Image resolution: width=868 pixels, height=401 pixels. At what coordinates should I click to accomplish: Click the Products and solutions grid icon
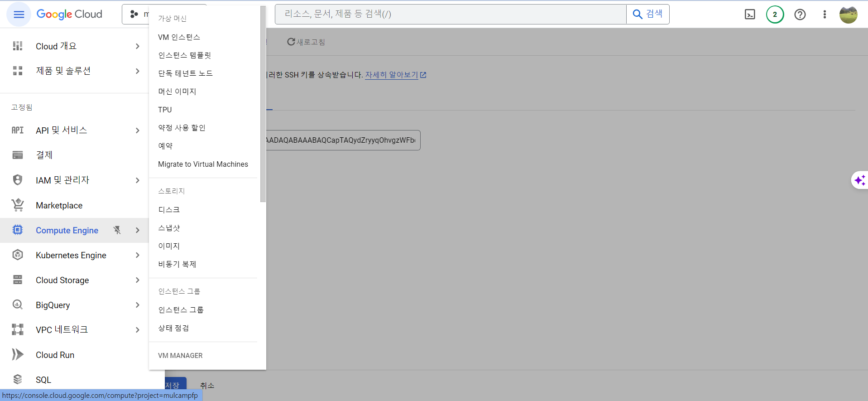click(x=18, y=71)
